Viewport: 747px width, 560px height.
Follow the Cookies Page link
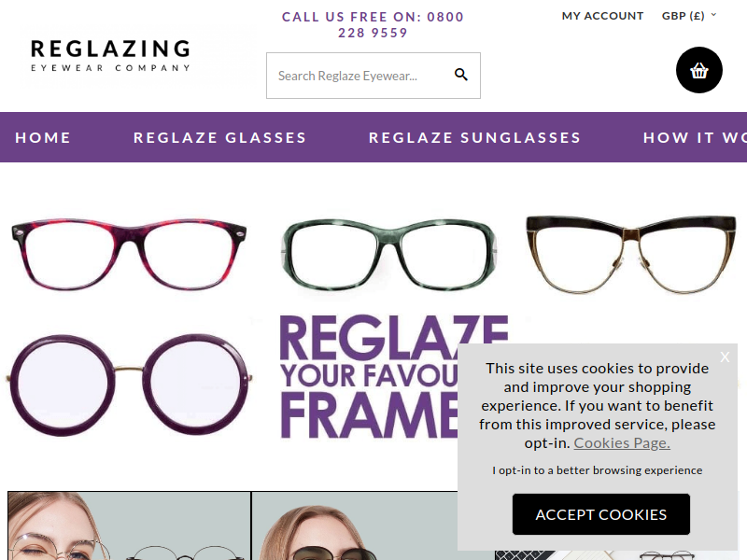[622, 442]
